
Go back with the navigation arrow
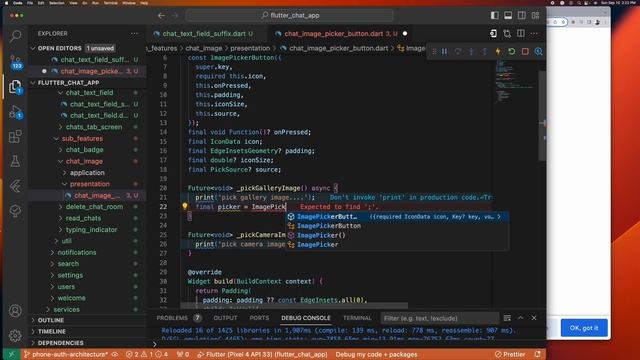pyautogui.click(x=161, y=16)
